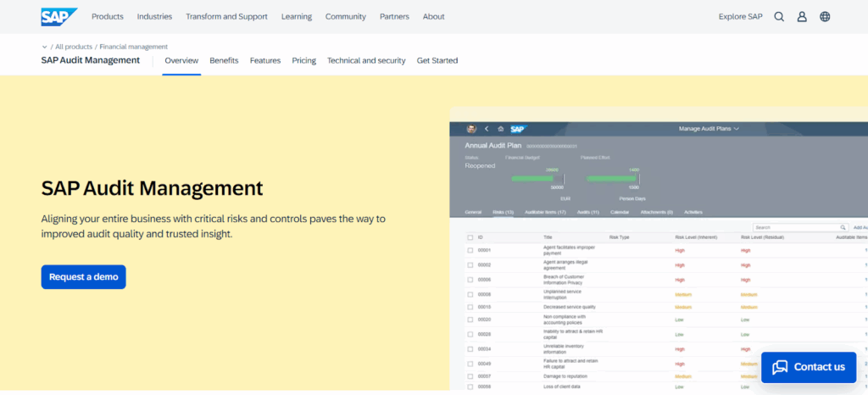Switch to the Features tab
Image resolution: width=868 pixels, height=395 pixels.
(265, 60)
